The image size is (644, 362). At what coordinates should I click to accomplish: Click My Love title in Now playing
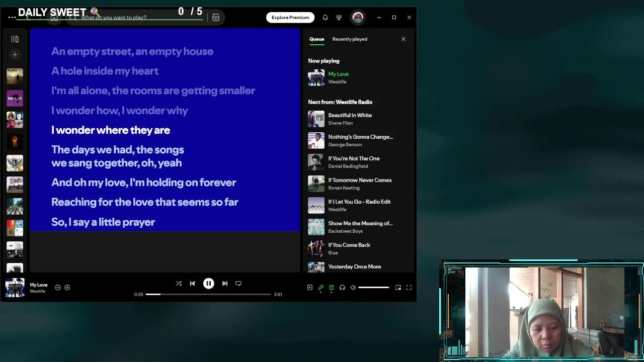click(338, 74)
